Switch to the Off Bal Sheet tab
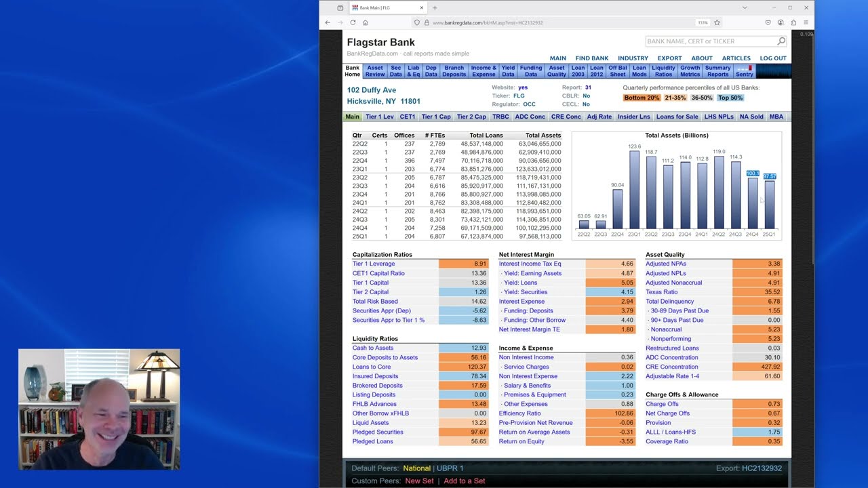Viewport: 868px width, 488px height. (x=618, y=71)
